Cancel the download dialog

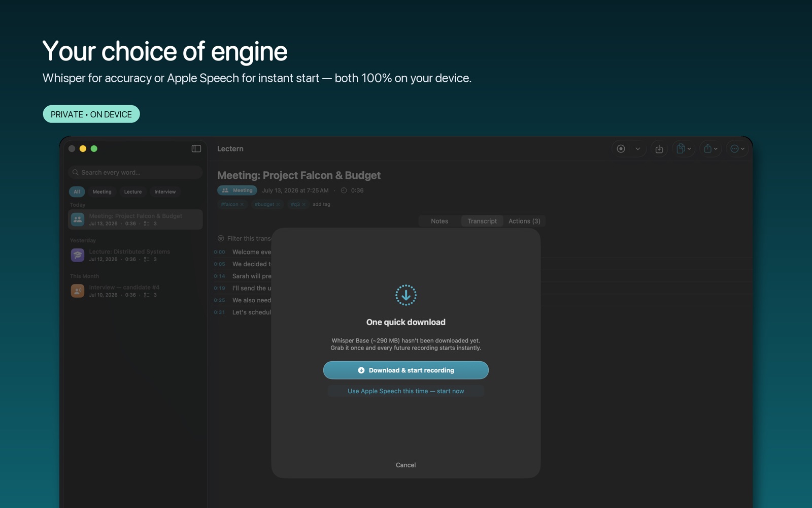(406, 465)
